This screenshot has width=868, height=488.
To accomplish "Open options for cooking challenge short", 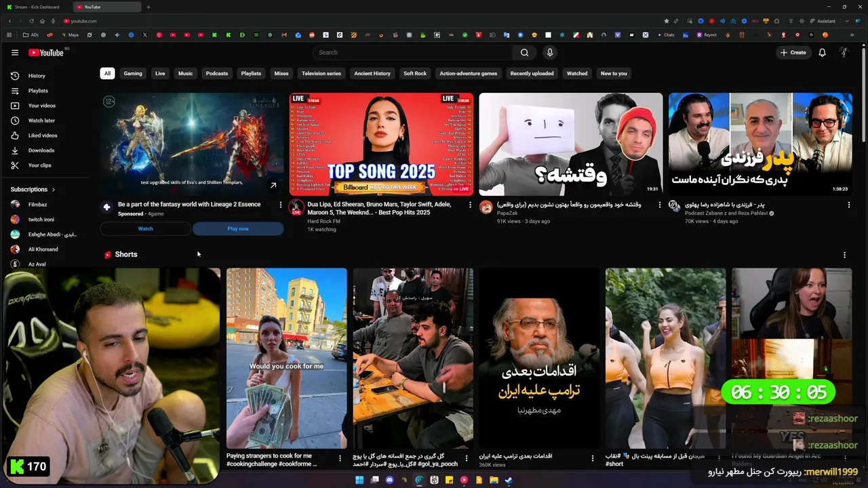I will pos(340,459).
